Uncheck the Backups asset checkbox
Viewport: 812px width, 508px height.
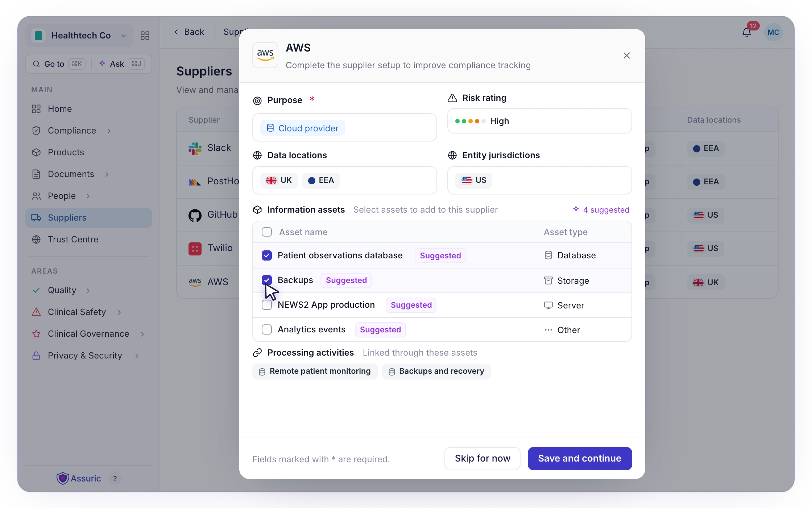click(x=267, y=280)
